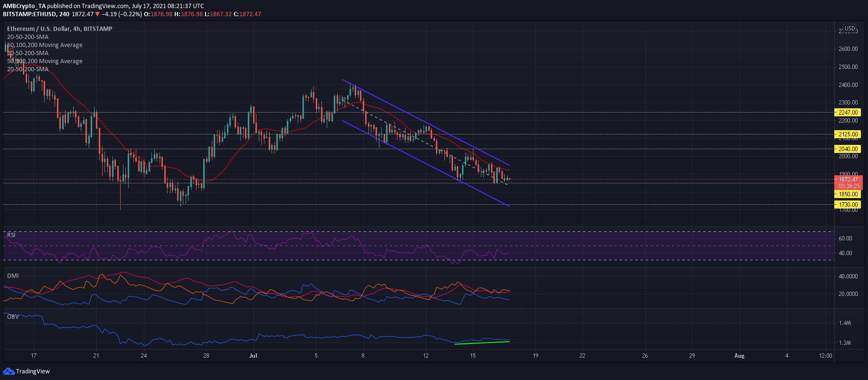This screenshot has height=380, width=868.
Task: Select the 26 date on time axis
Action: coord(645,356)
